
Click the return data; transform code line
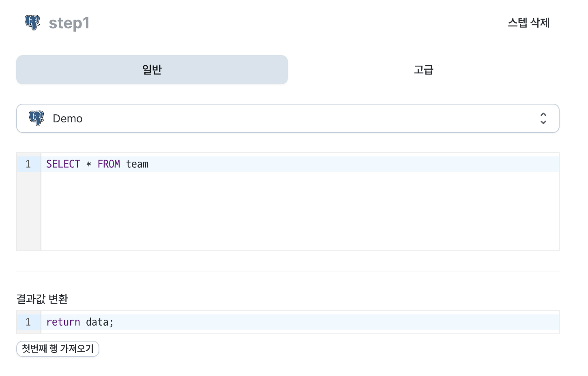(x=300, y=322)
